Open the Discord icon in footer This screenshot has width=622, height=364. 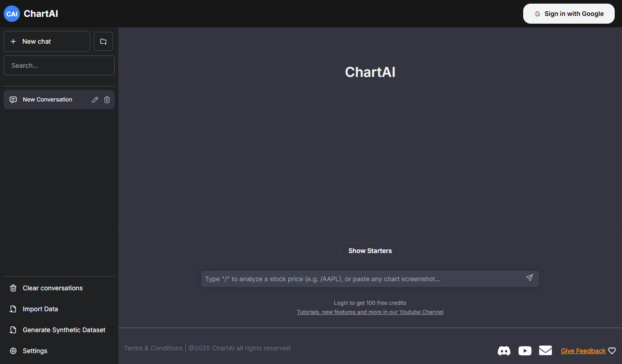point(504,351)
